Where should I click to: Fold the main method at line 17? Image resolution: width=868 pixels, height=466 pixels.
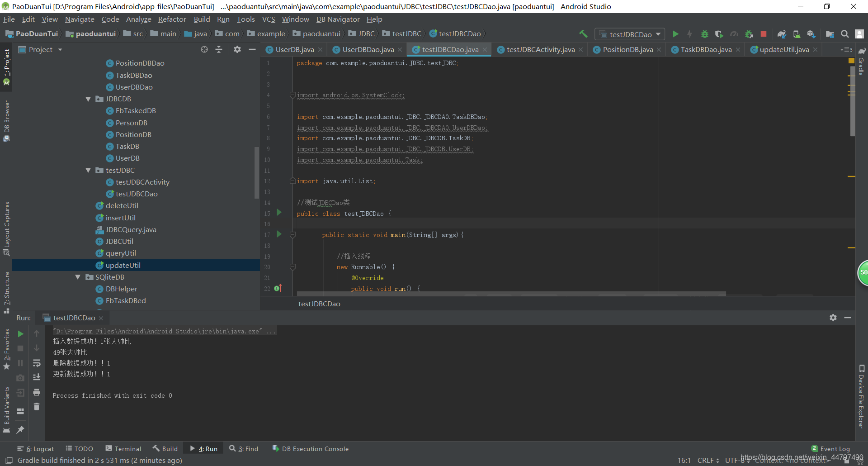292,235
